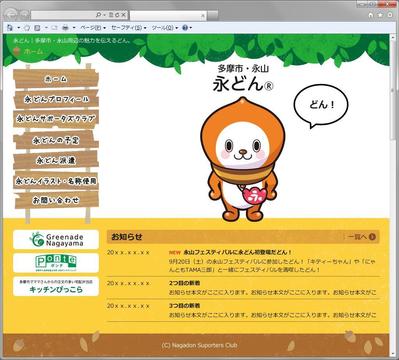Select the ホーム wooden sign menu item
The image size is (399, 360).
click(x=56, y=79)
